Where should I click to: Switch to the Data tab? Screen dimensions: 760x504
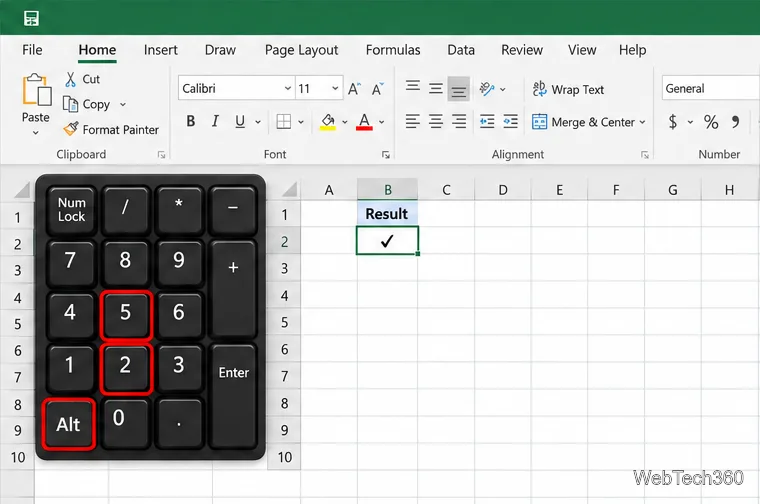tap(461, 50)
